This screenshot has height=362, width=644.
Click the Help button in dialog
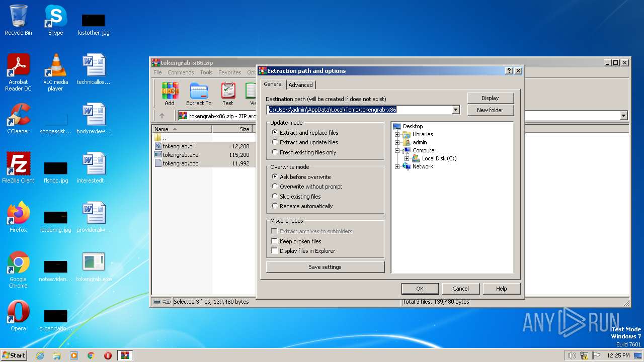pyautogui.click(x=501, y=289)
